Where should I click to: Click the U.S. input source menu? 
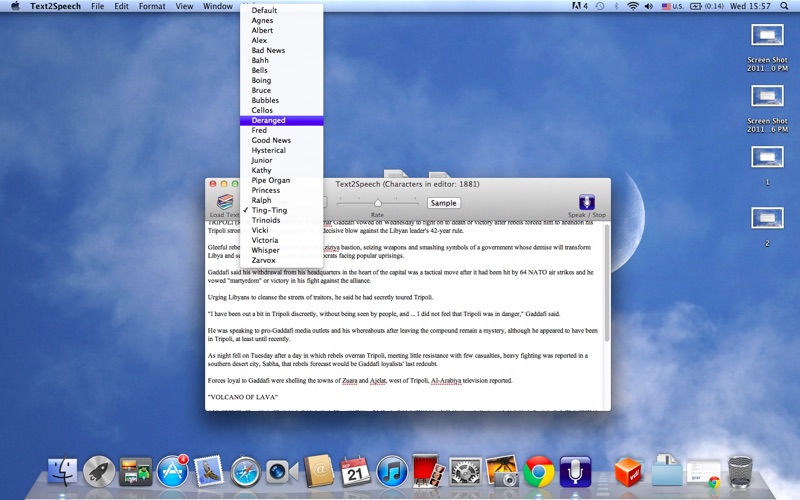pos(672,6)
